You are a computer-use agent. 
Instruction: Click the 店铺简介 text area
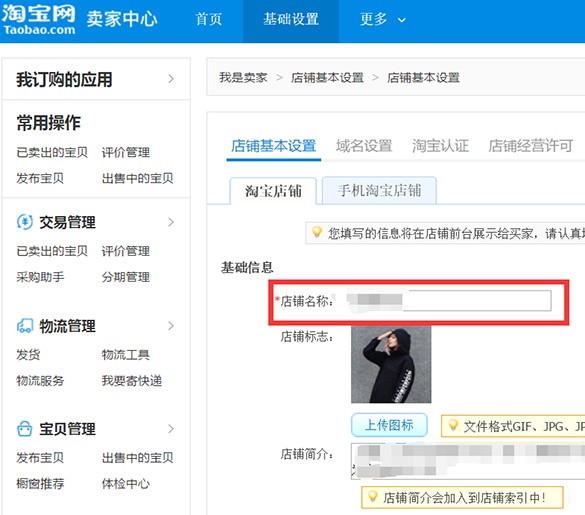[468, 461]
